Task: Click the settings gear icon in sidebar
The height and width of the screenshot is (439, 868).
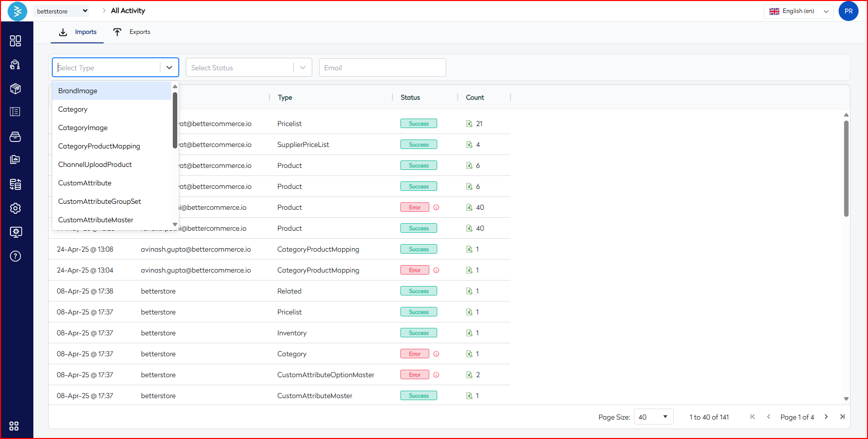Action: (15, 208)
